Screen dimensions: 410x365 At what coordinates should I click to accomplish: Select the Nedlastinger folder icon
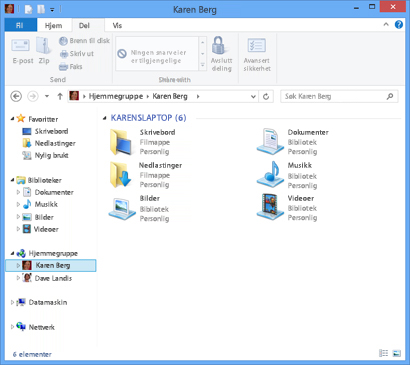(120, 175)
